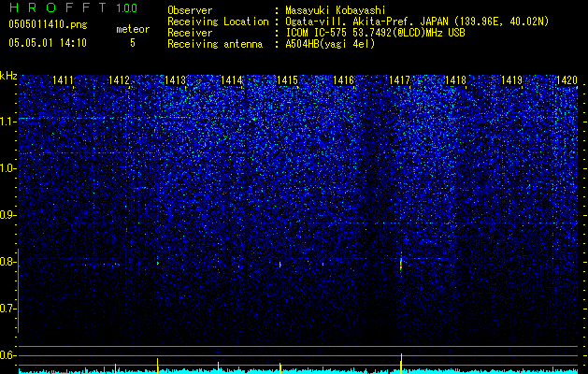Click the vertical gray range bar left of 0.8
The width and height of the screenshot is (588, 374).
coord(18,291)
